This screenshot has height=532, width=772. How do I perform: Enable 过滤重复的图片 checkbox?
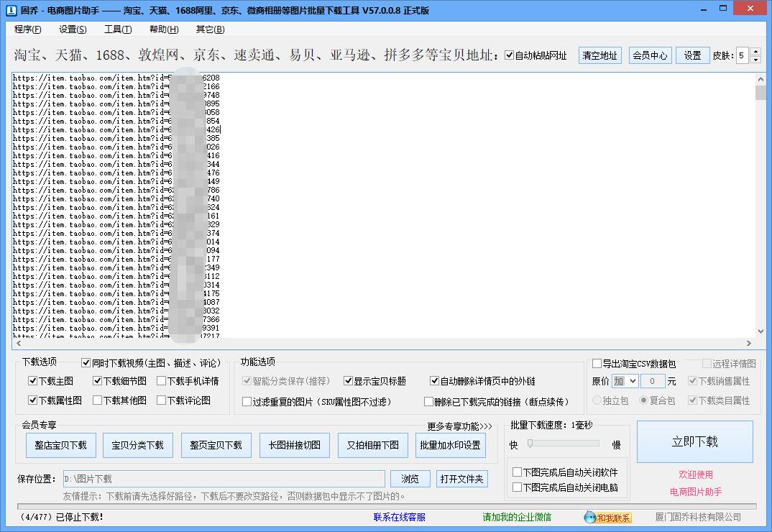tap(247, 402)
